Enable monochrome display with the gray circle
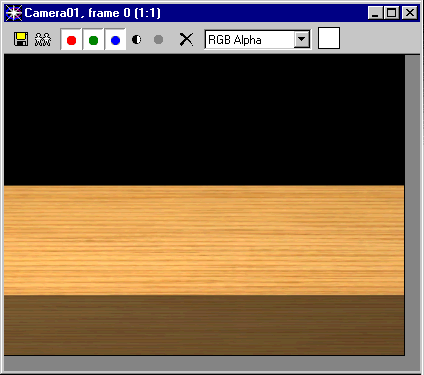The image size is (424, 375). (x=158, y=40)
